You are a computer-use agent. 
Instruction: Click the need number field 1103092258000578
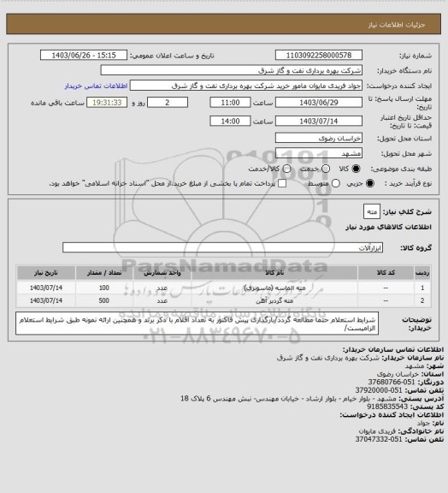pos(319,55)
